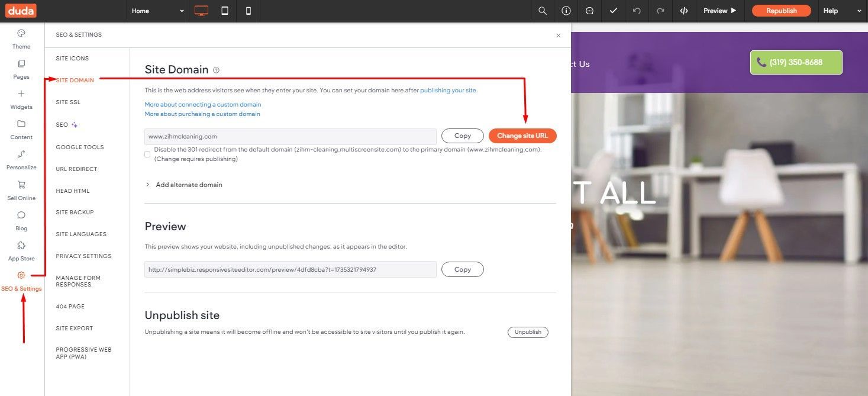
Task: Click the Change site URL button
Action: tap(522, 136)
